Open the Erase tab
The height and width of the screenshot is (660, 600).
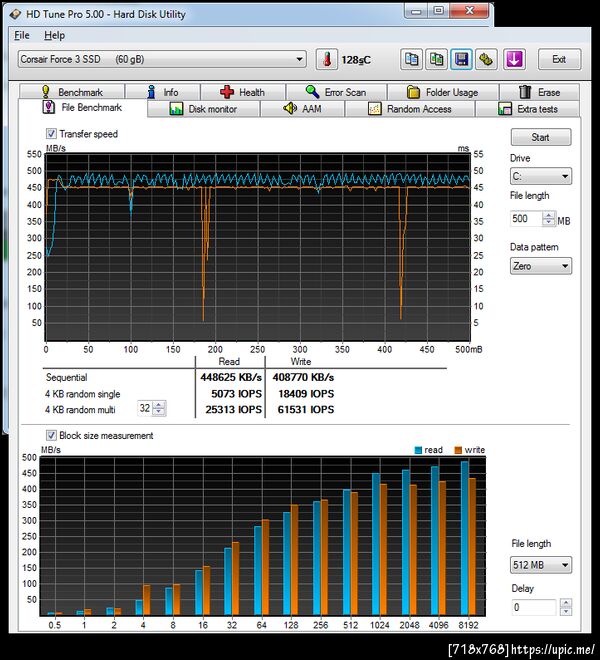(x=539, y=92)
